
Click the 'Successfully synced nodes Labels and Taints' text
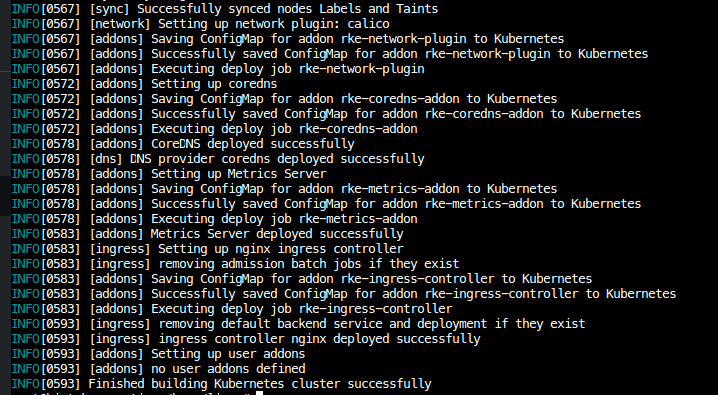click(288, 8)
